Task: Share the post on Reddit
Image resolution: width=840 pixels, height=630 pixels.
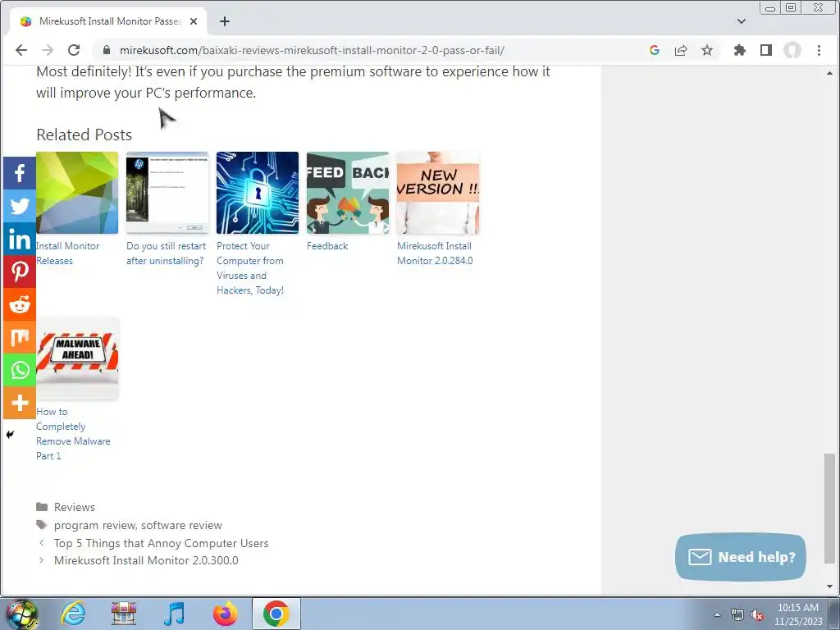Action: [20, 304]
